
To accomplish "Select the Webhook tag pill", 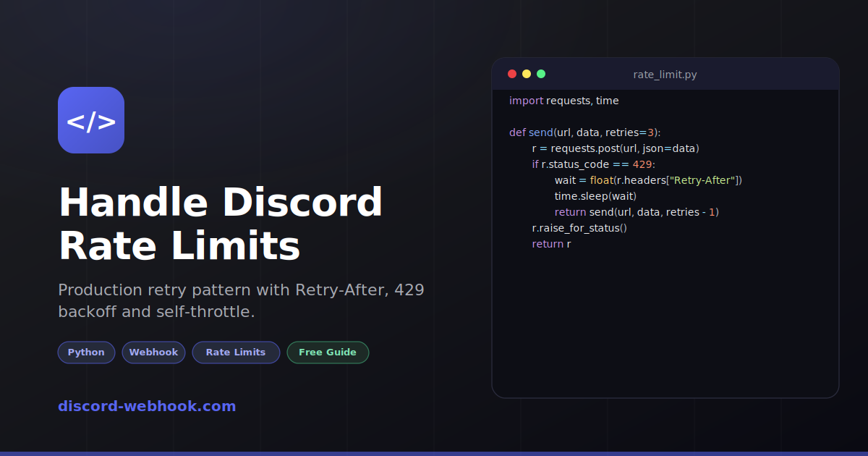I will (x=153, y=352).
